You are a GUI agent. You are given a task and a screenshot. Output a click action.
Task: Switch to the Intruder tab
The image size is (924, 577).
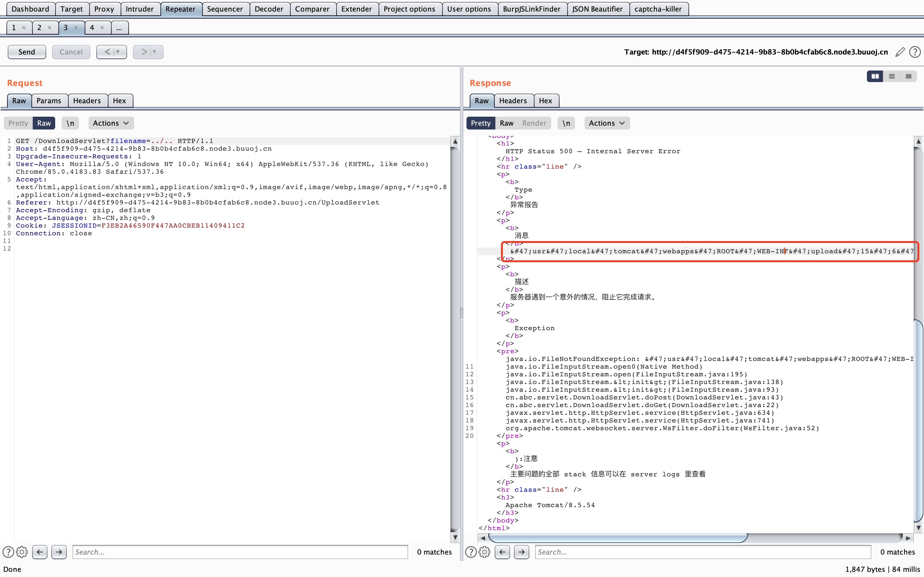(x=139, y=9)
